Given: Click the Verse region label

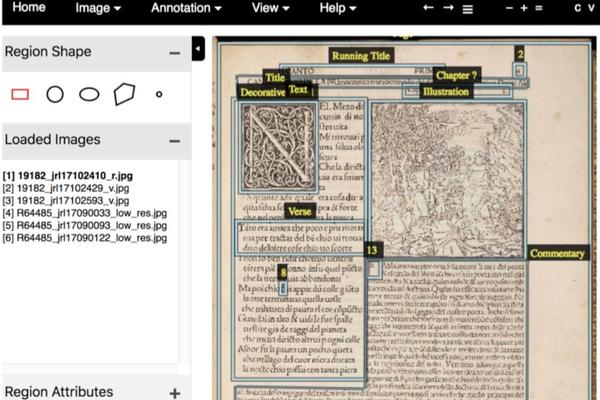Looking at the screenshot, I should [300, 211].
